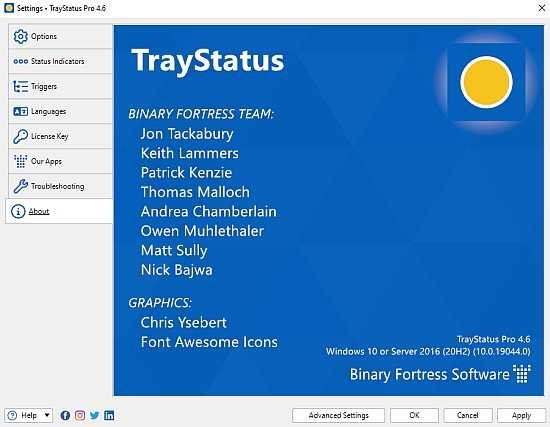Click the Binary Fortress Software logo
550x427 pixels.
(440, 374)
